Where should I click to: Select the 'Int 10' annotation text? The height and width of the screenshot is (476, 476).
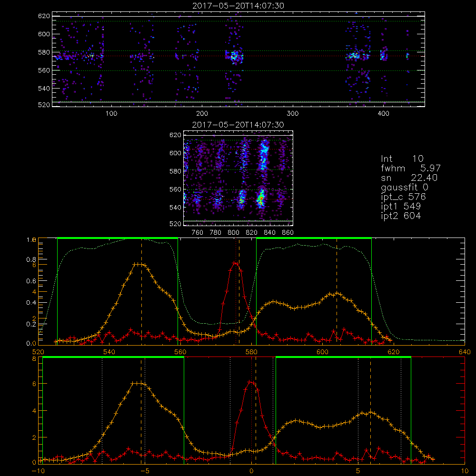(x=402, y=159)
